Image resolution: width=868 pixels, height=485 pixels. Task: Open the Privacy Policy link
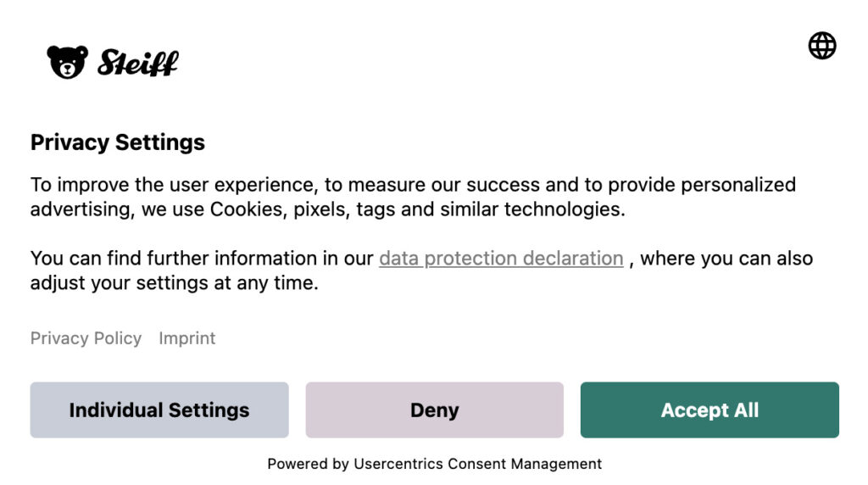click(x=86, y=338)
